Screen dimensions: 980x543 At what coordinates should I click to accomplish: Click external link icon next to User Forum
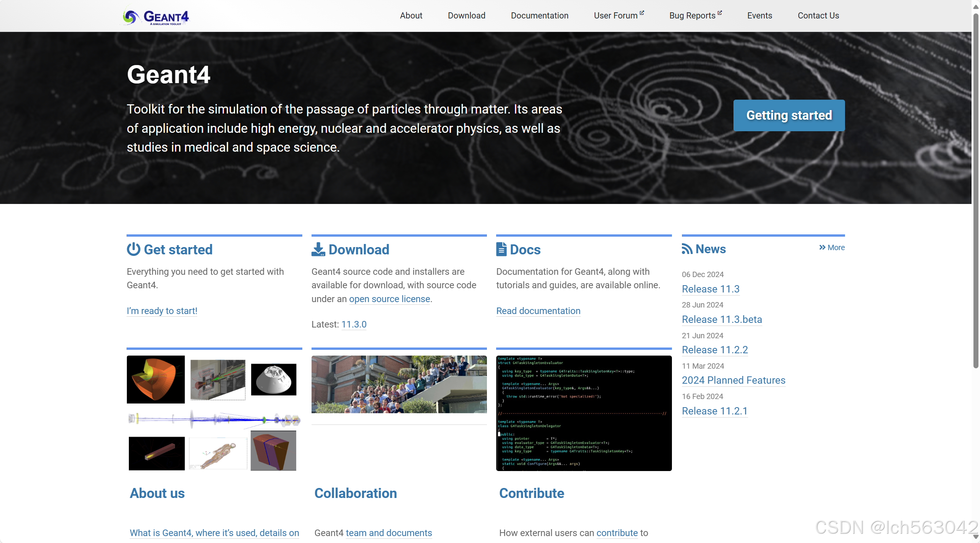point(642,13)
